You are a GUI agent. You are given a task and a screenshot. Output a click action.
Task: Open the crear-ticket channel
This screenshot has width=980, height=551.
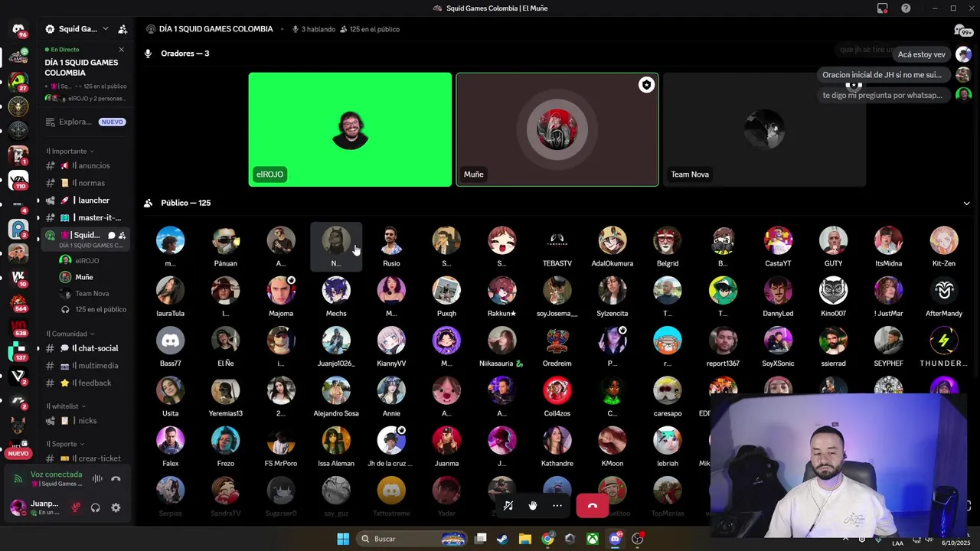point(85,458)
